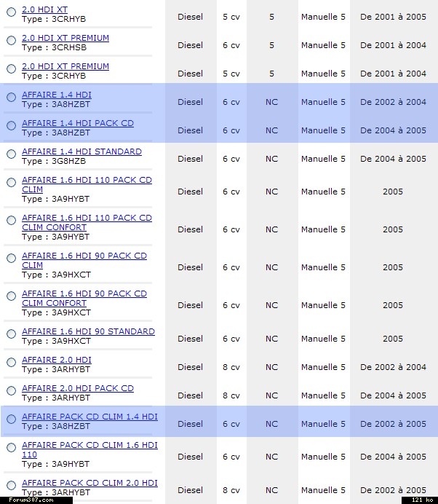The height and width of the screenshot is (504, 438).
Task: Click 'De 2004 à 2005' in AFFAIRE PACK CD CLIM 1.6 HDI 110 row
Action: [x=393, y=457]
